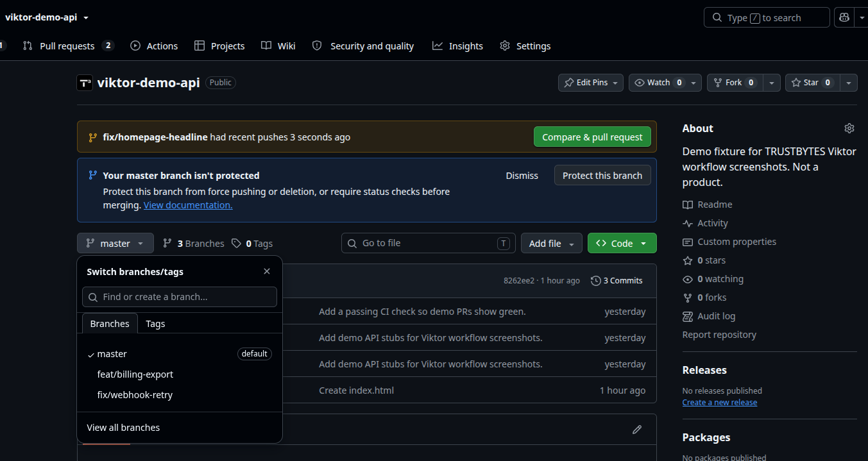This screenshot has width=868, height=461.
Task: Open the 0 forks link
Action: tap(704, 298)
